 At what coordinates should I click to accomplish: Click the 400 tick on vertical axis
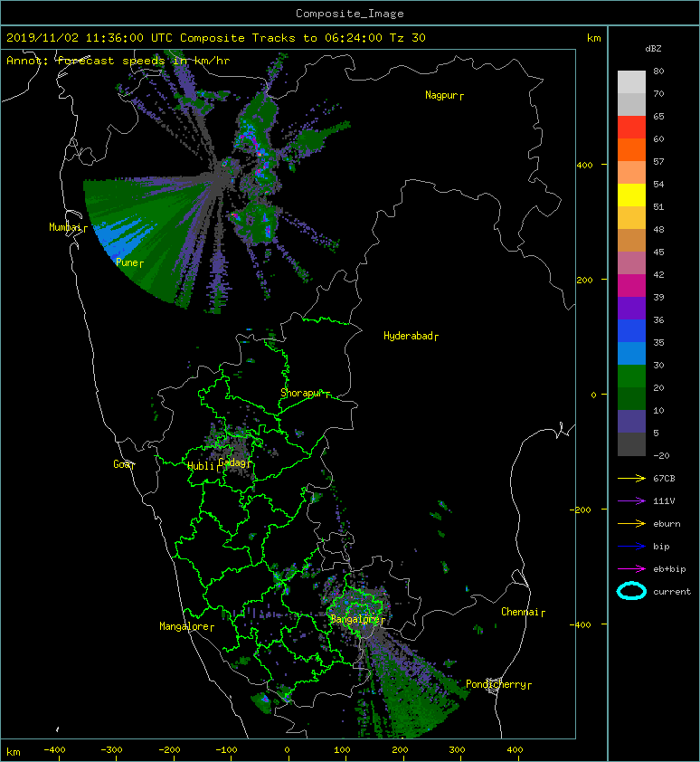(x=584, y=165)
